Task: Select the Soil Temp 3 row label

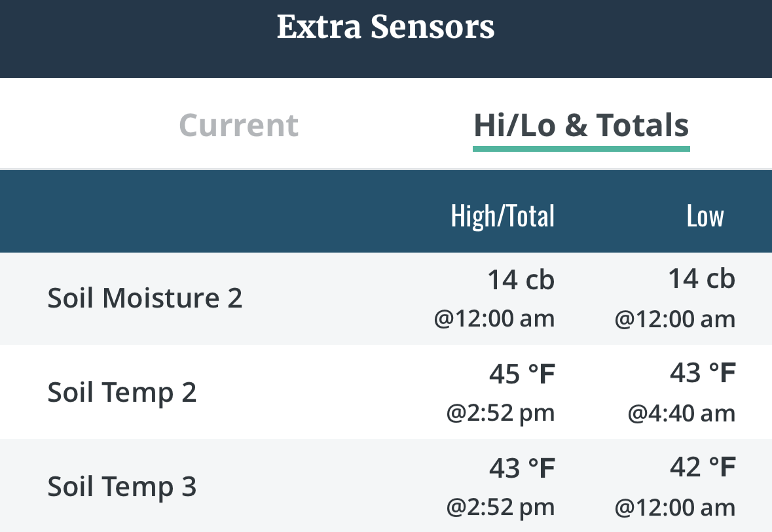Action: 122,487
